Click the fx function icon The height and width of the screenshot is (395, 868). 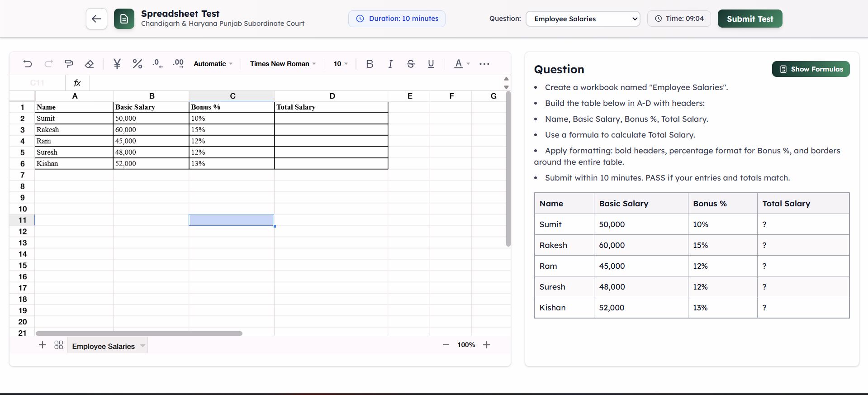click(x=77, y=83)
